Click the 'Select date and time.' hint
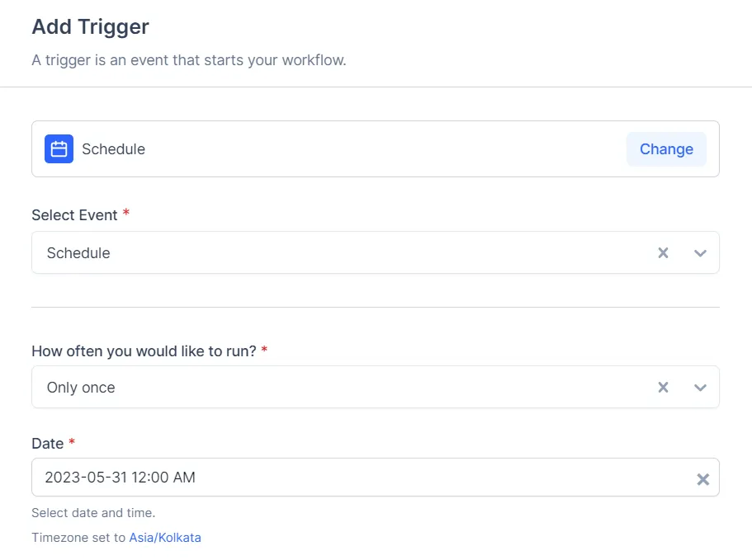Image resolution: width=752 pixels, height=560 pixels. tap(93, 513)
